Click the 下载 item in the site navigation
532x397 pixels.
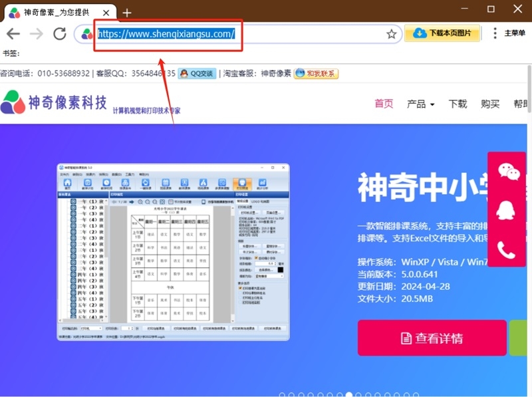[458, 104]
